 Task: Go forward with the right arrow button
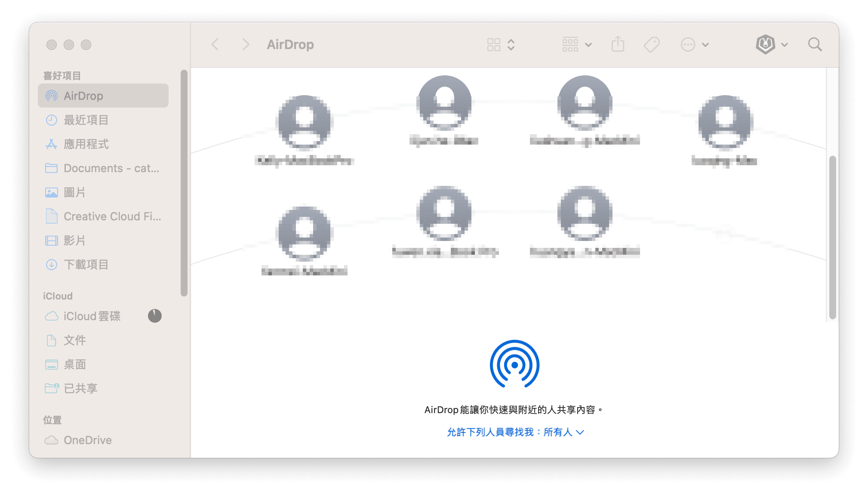coord(245,44)
